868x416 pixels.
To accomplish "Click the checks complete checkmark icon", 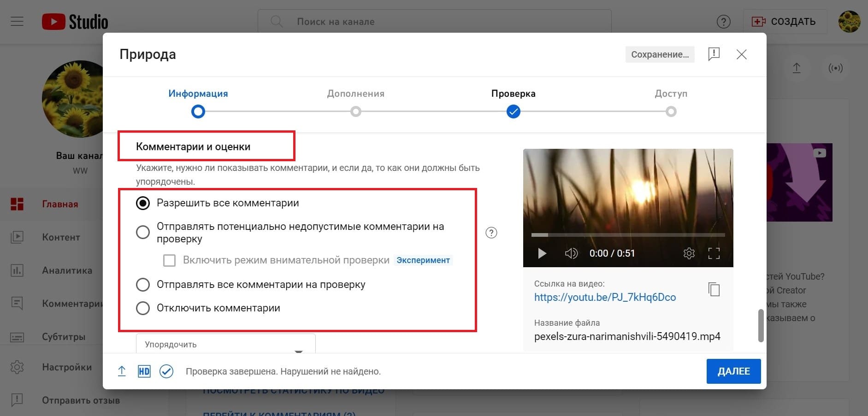I will [166, 371].
